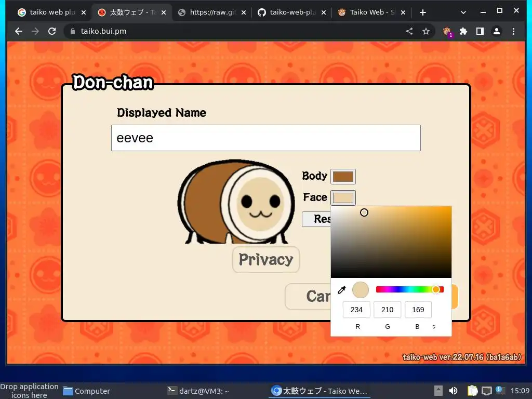Open the Chrome profile icon

[496, 31]
